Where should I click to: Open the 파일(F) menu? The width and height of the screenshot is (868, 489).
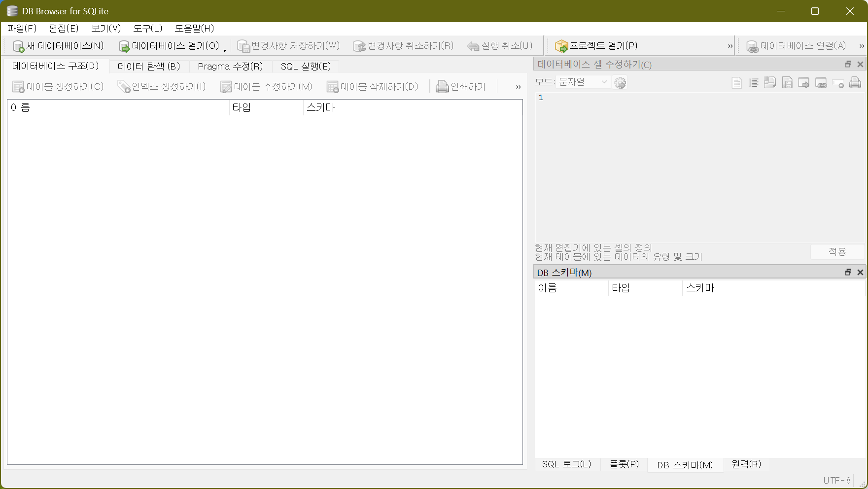(22, 28)
